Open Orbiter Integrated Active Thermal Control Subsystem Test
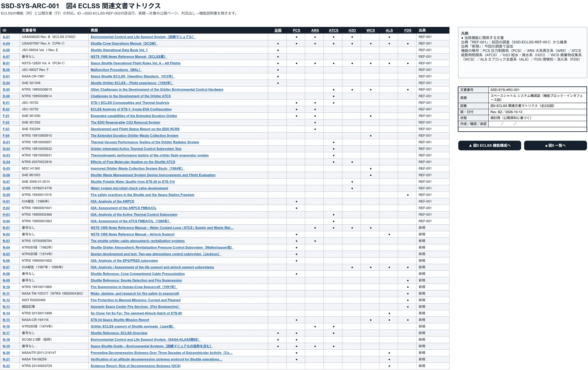Viewport: 588px width, 370px height. point(136,149)
